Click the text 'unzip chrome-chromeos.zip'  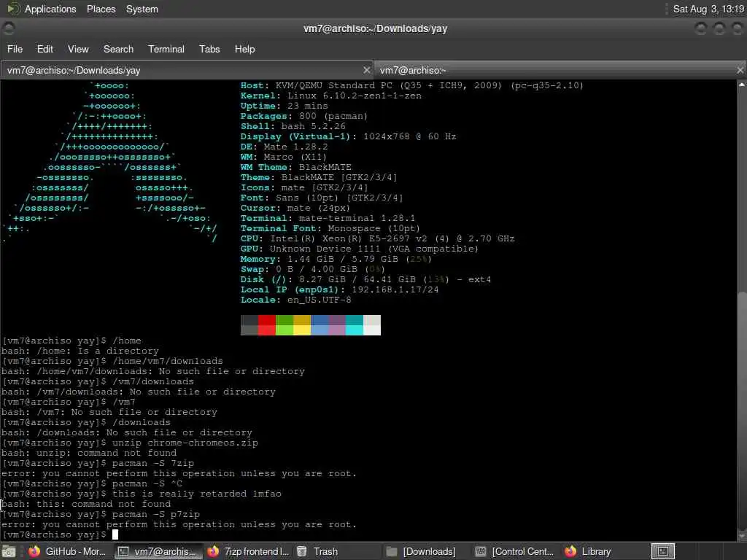[x=185, y=443]
